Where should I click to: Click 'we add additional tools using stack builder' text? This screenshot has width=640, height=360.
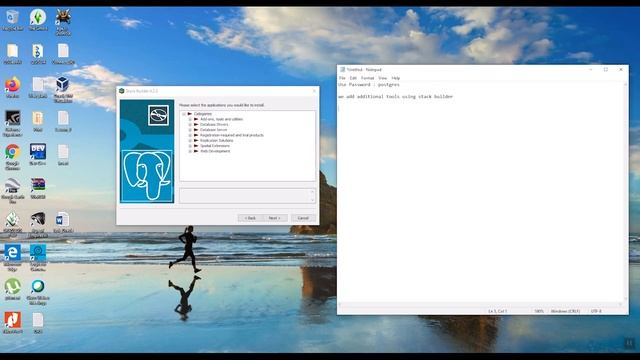click(396, 97)
